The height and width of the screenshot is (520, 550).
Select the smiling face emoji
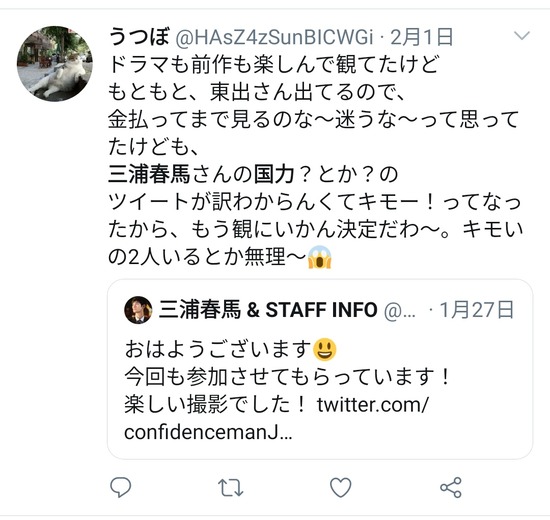click(324, 350)
